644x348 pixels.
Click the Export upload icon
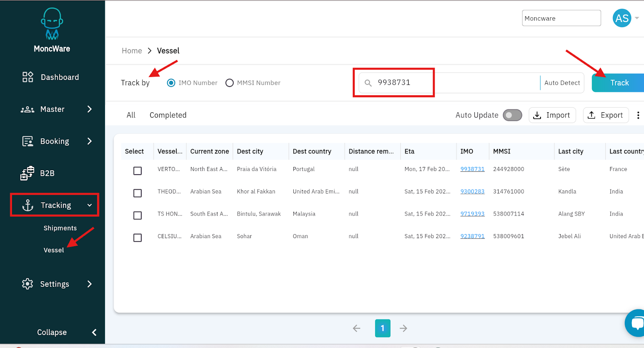click(591, 115)
